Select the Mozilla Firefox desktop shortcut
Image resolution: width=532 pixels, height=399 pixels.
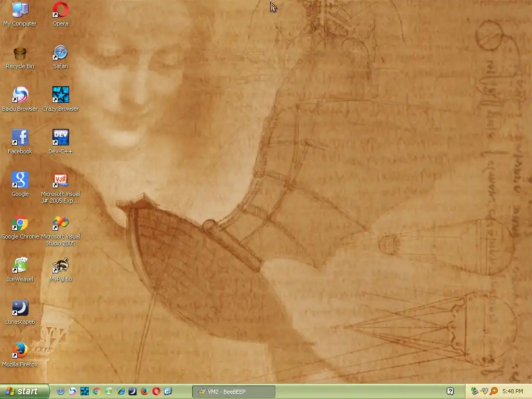[x=20, y=354]
